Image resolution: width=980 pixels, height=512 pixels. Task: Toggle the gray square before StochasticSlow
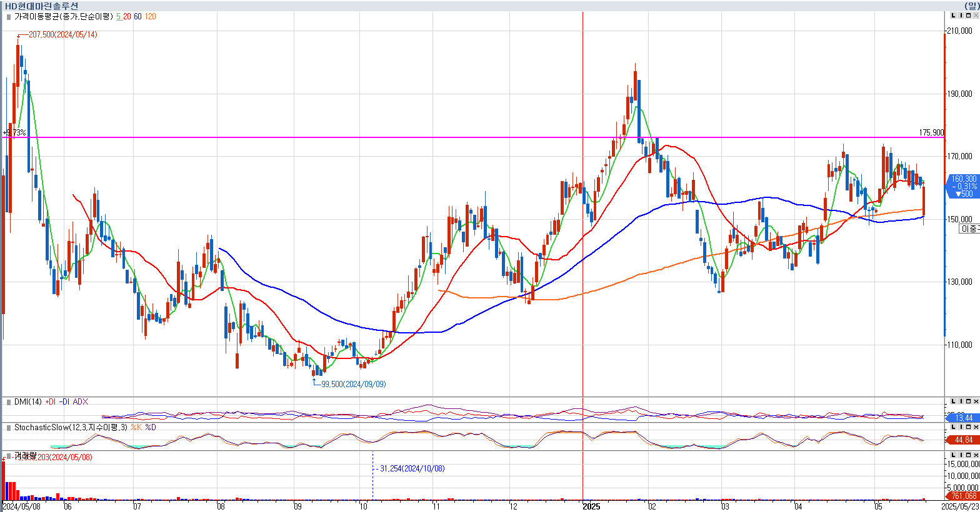tap(8, 428)
